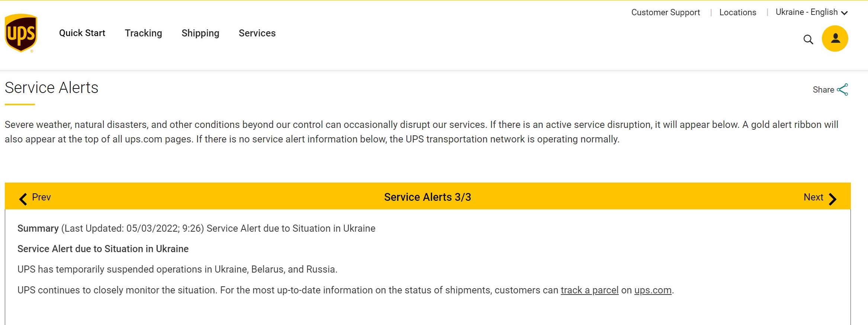Click the Shipping navigation item
The width and height of the screenshot is (868, 325).
click(200, 33)
